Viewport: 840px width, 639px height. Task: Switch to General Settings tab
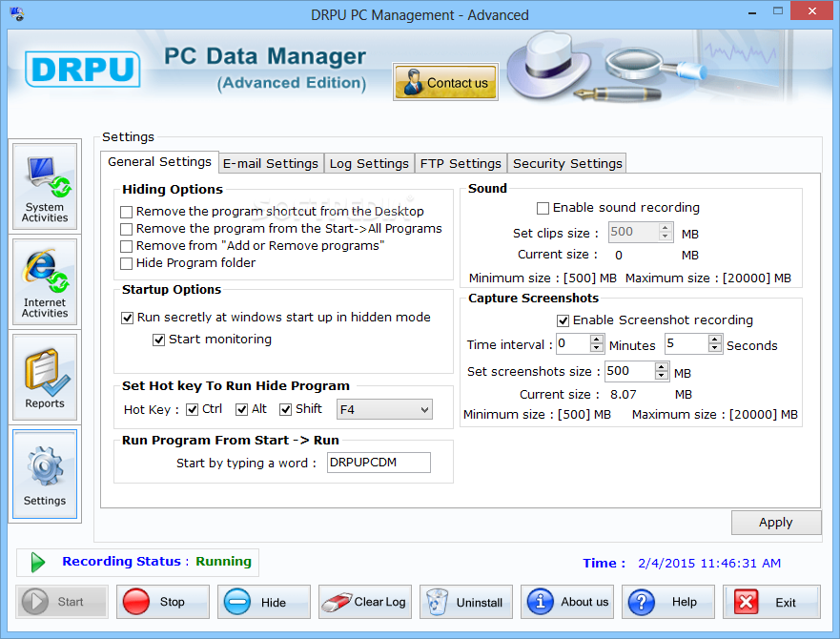[x=159, y=162]
